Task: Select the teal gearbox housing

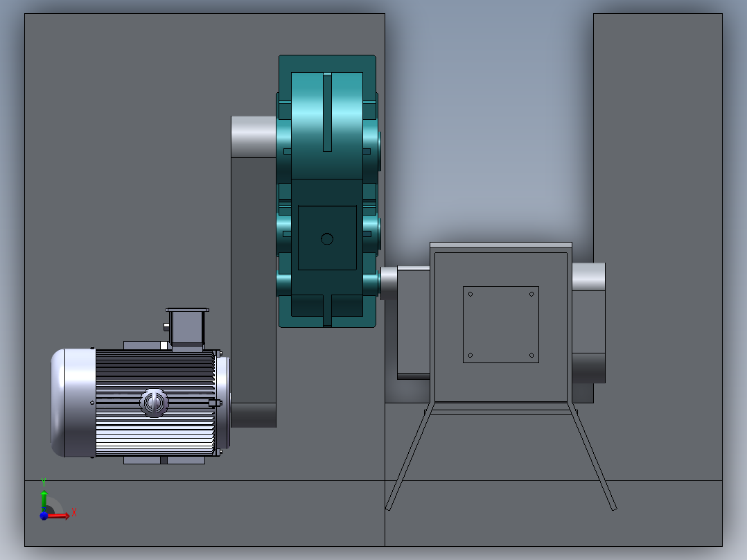Action: [327, 191]
